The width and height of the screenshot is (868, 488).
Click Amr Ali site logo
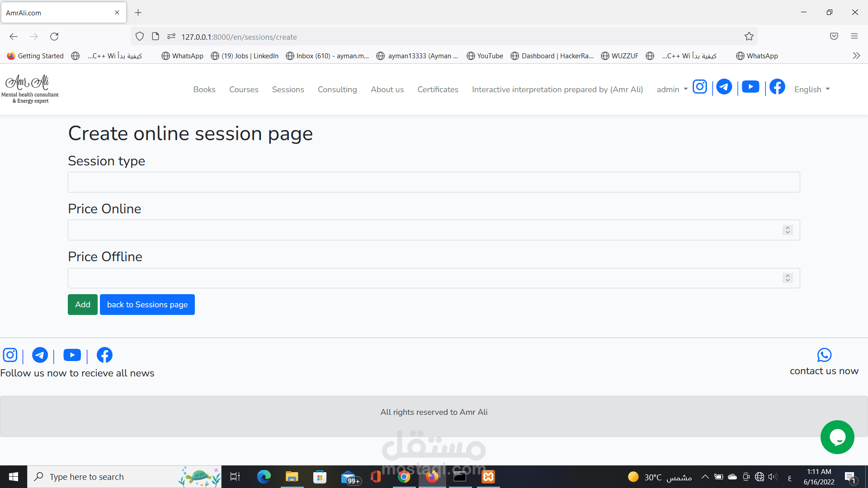click(30, 89)
